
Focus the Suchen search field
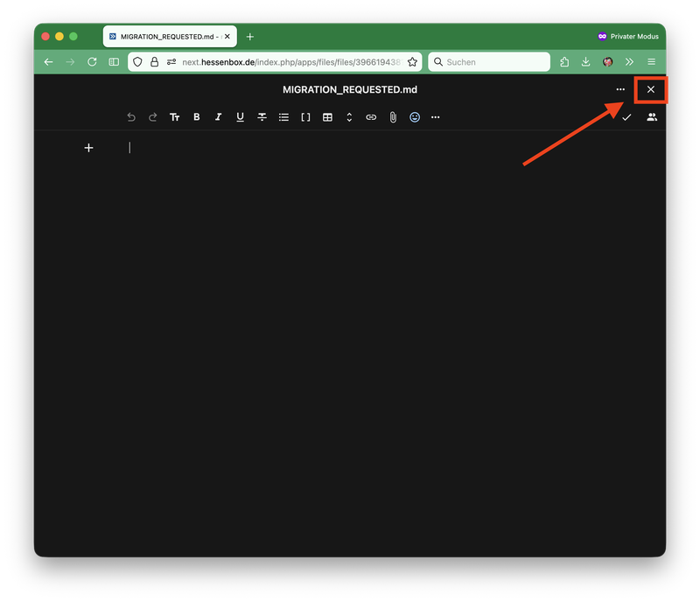[x=489, y=62]
